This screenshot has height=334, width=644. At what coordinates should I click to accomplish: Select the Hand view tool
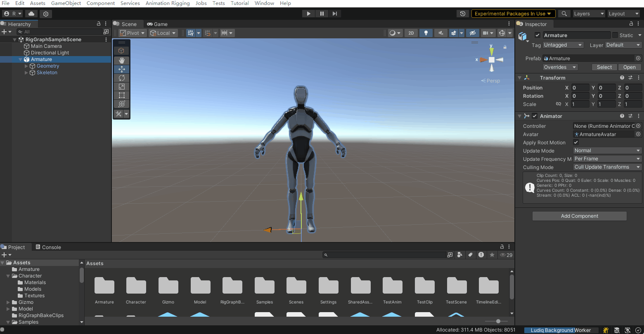(121, 60)
